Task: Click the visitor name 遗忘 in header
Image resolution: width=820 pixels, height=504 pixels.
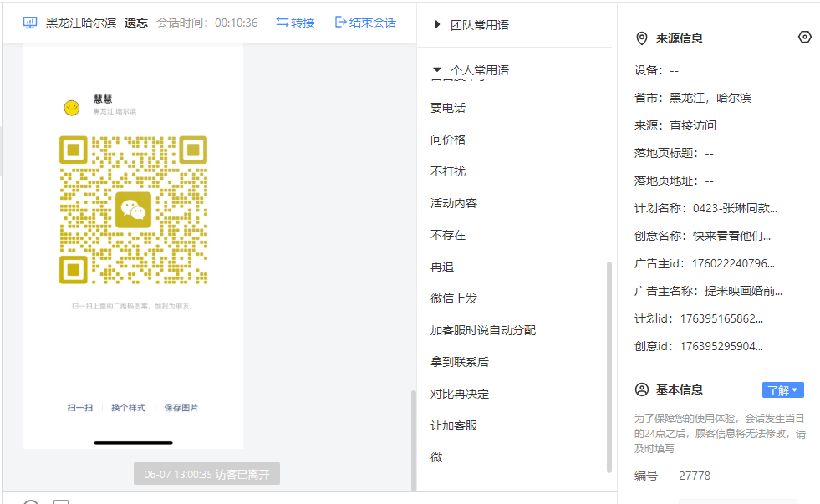Action: 136,23
